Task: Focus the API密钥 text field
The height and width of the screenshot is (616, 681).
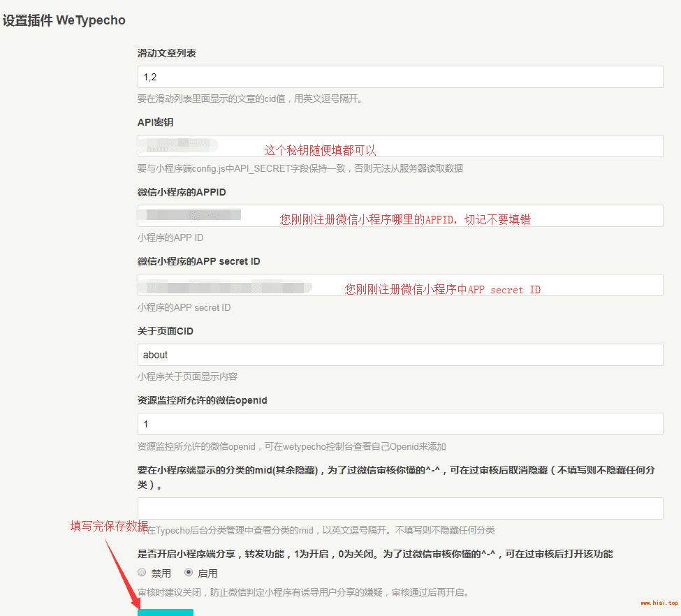Action: pos(400,146)
